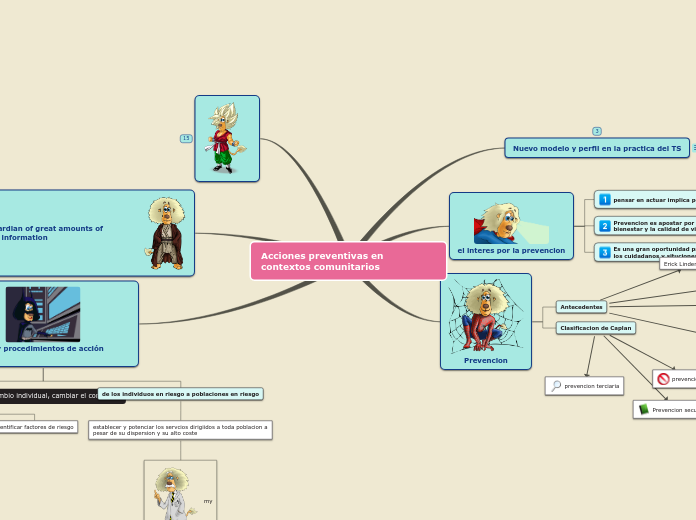The image size is (696, 520).
Task: Click the number 3 priority icon
Action: (605, 253)
